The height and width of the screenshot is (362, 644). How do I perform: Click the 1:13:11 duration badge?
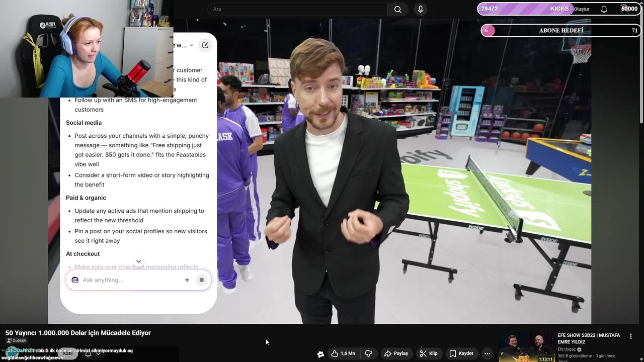click(x=545, y=359)
